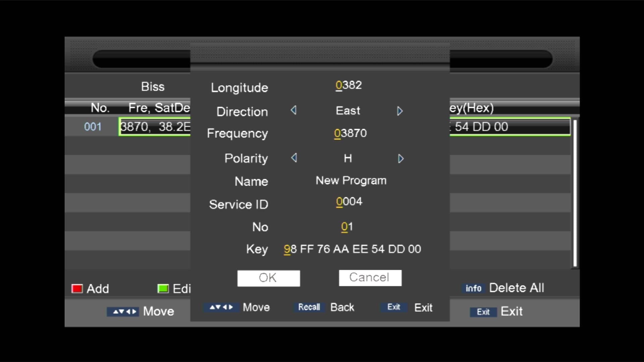Select the Name field New Program

pos(351,181)
